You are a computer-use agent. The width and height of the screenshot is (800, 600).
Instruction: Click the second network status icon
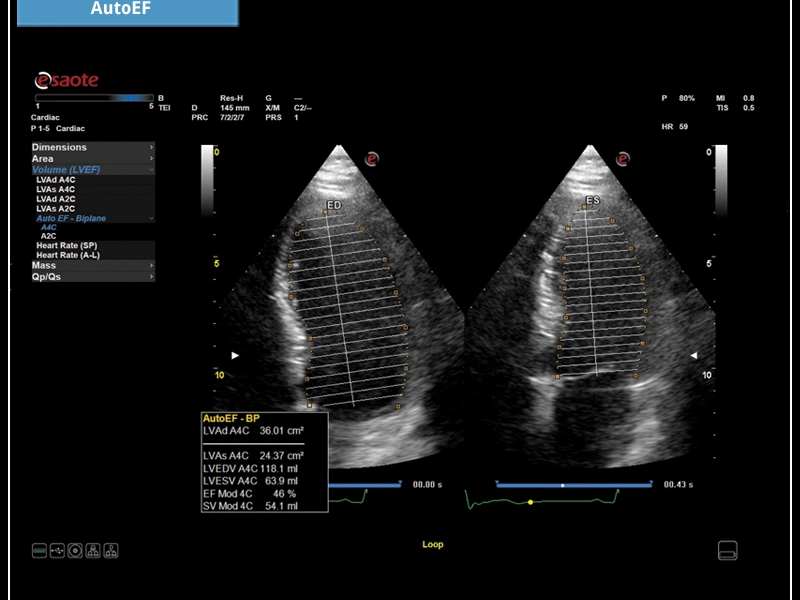[x=111, y=550]
